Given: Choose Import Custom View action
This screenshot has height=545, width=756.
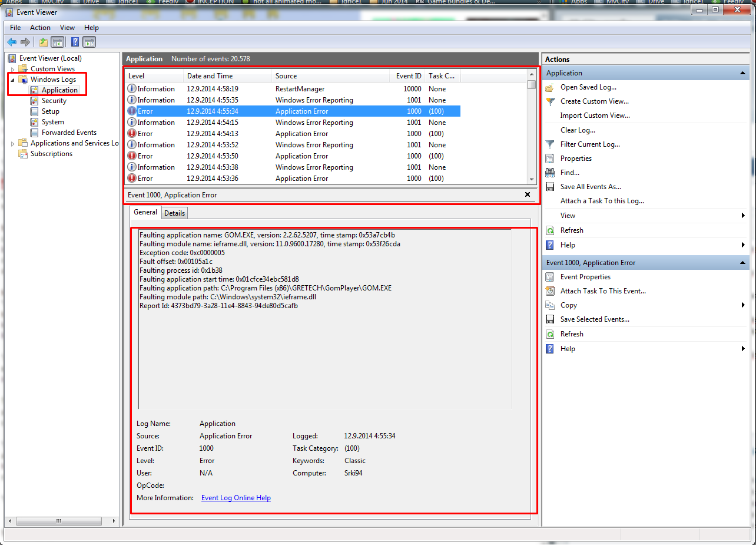Looking at the screenshot, I should click(x=595, y=115).
